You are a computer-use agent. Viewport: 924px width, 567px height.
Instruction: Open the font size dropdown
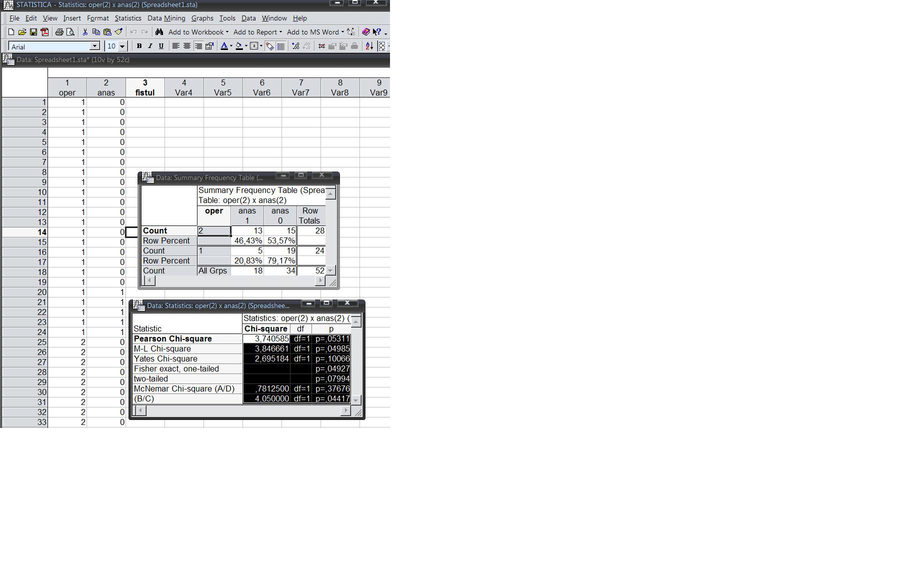coord(121,46)
